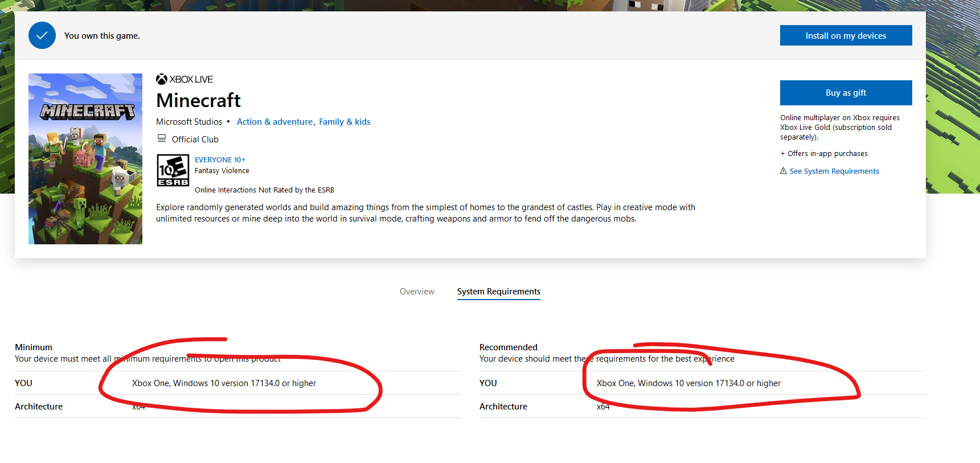The height and width of the screenshot is (463, 980).
Task: Open the Official Club link
Action: point(195,140)
